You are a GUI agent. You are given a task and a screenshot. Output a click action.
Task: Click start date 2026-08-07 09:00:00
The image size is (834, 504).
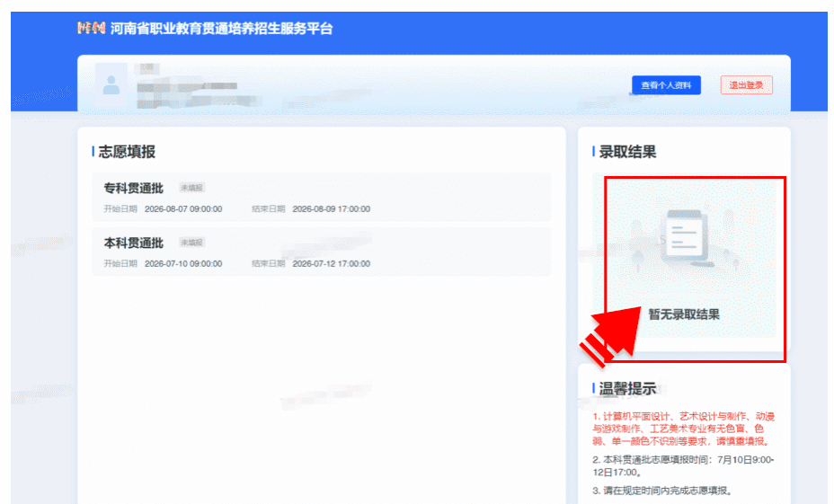coord(183,209)
